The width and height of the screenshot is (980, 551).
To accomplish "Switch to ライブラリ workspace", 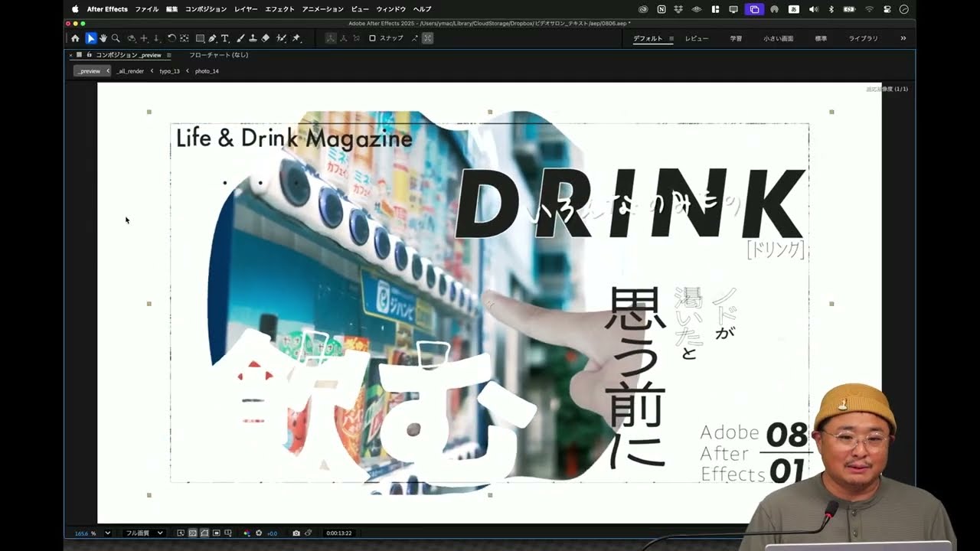I will [863, 38].
